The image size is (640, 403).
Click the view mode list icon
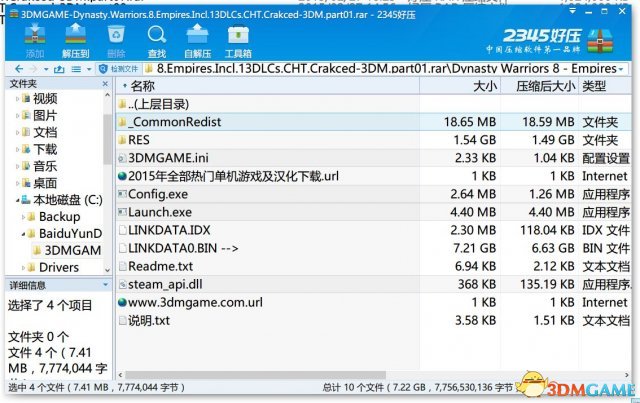pyautogui.click(x=76, y=69)
